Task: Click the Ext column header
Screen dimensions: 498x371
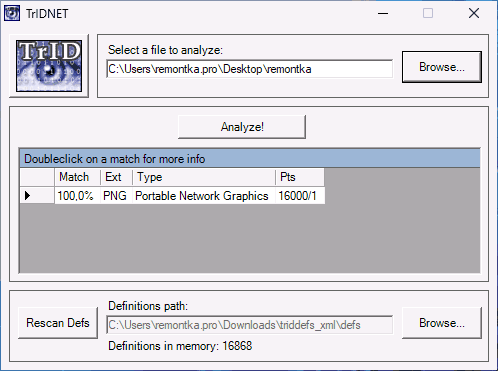Action: pyautogui.click(x=116, y=177)
